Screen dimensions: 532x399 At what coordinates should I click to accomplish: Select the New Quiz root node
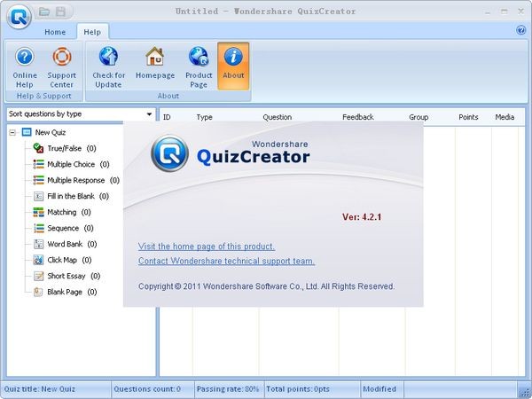(44, 132)
